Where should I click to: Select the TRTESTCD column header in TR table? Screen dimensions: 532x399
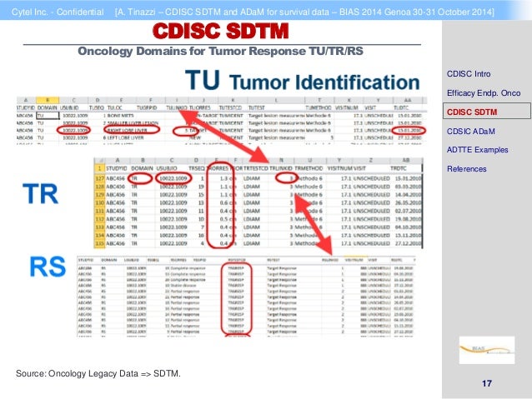click(x=256, y=168)
